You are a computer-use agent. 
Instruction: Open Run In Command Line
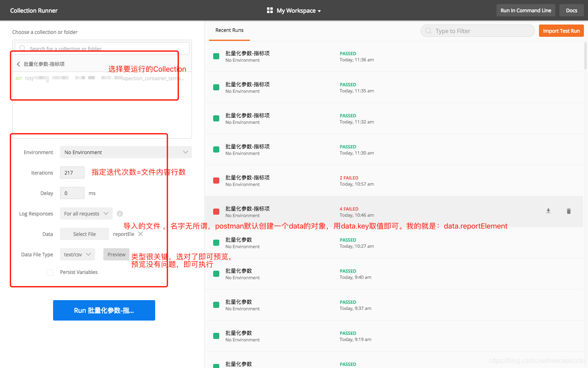point(526,10)
